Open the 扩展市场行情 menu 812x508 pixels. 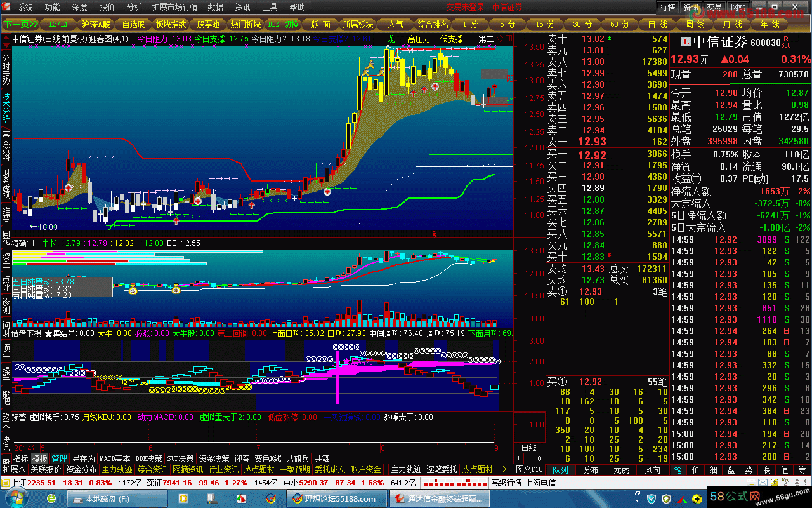pos(174,7)
